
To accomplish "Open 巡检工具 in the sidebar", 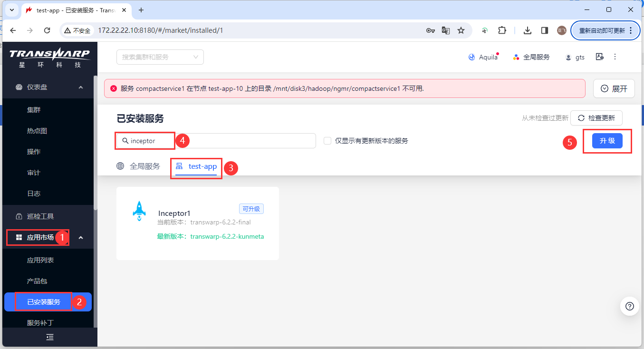I will tap(40, 216).
